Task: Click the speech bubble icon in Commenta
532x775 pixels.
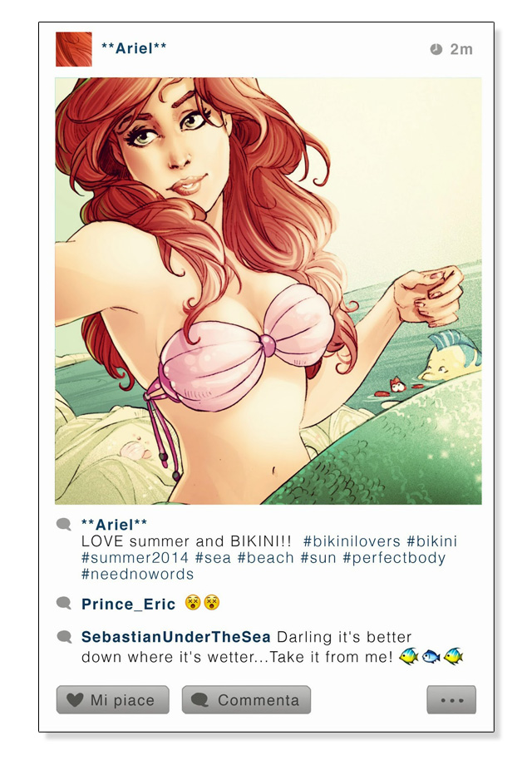Action: 199,699
